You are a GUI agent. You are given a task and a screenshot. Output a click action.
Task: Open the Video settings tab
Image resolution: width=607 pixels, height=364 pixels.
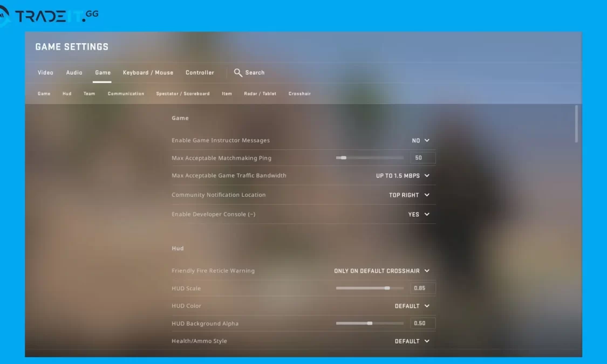(x=45, y=73)
